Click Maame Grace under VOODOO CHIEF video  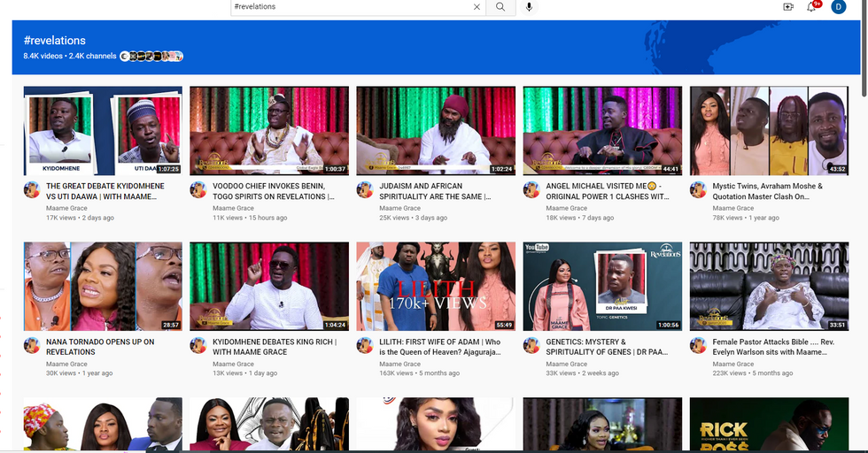(x=233, y=208)
